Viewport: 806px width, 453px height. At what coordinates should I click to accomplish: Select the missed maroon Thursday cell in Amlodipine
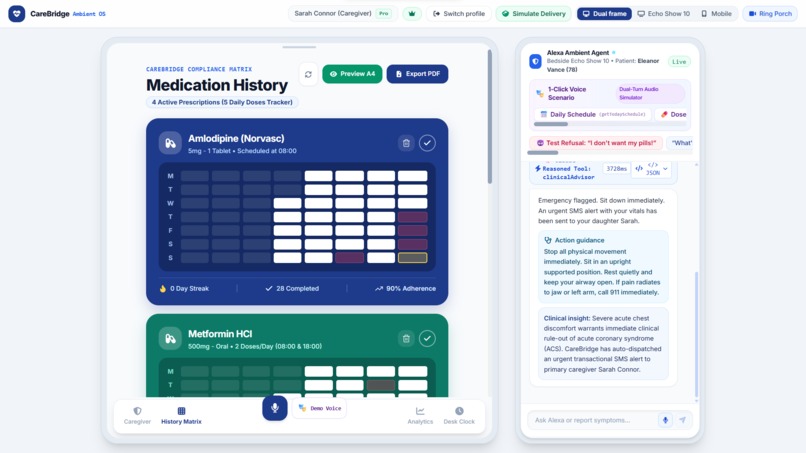point(412,216)
